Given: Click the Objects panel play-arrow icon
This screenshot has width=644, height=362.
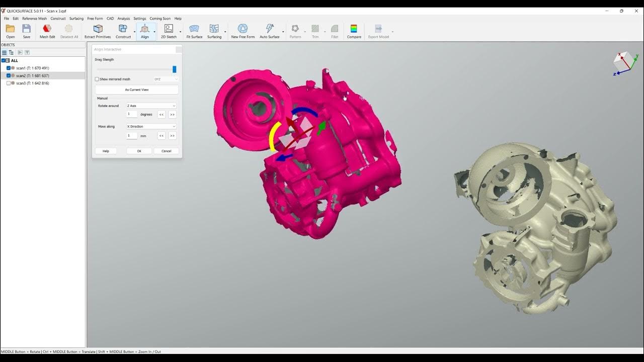Looking at the screenshot, I should pos(20,52).
